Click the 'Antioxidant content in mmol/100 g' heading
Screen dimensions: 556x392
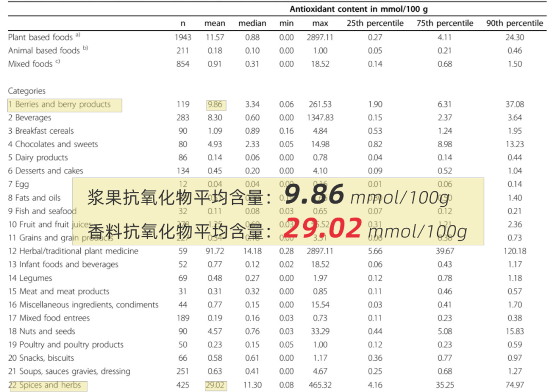tap(359, 9)
